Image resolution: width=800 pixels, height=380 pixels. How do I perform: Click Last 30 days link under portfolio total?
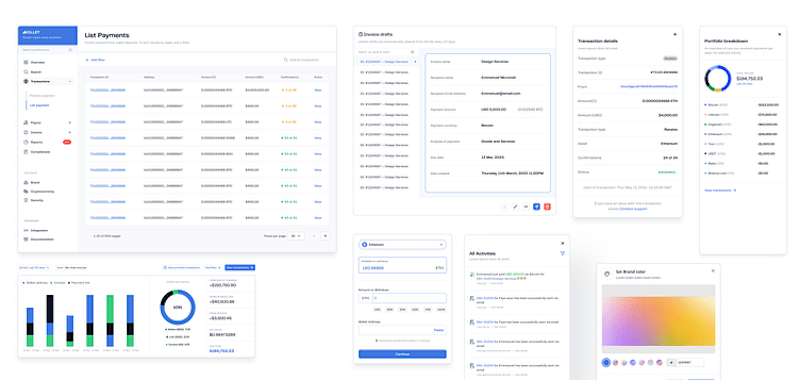point(745,83)
